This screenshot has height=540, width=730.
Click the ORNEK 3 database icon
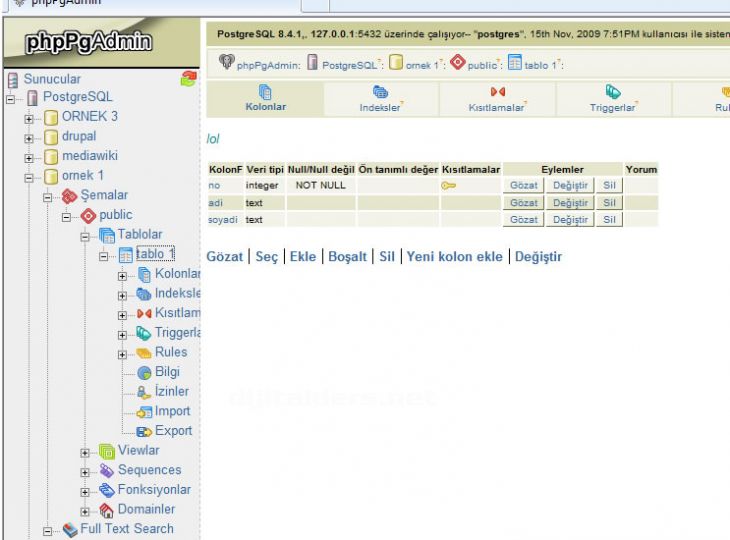pyautogui.click(x=51, y=117)
